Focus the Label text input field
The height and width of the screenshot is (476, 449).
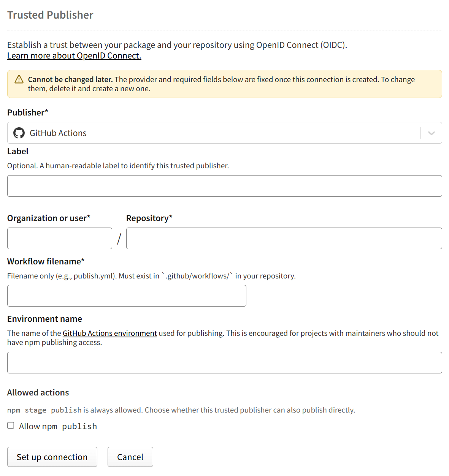click(x=224, y=186)
